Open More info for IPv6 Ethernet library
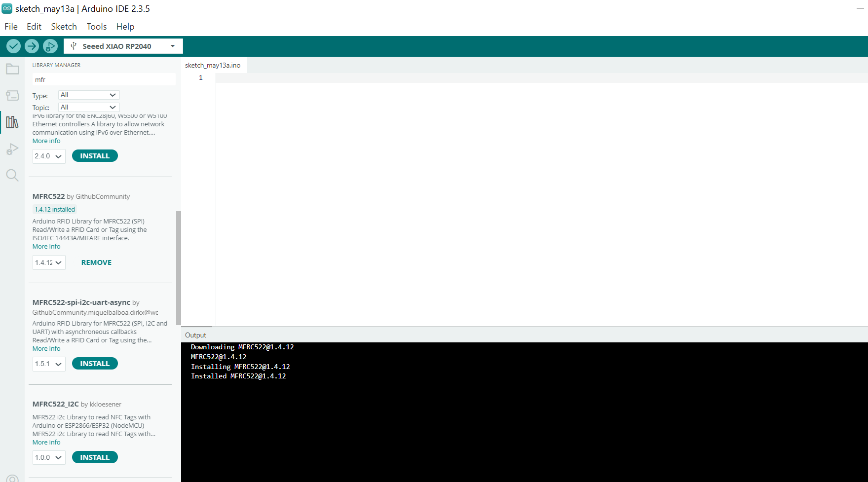 (x=46, y=141)
